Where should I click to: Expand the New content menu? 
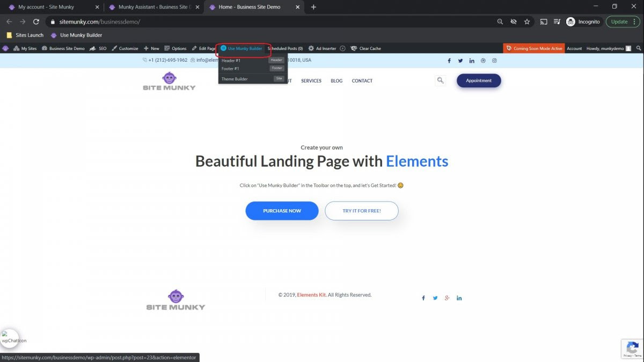[x=151, y=48]
